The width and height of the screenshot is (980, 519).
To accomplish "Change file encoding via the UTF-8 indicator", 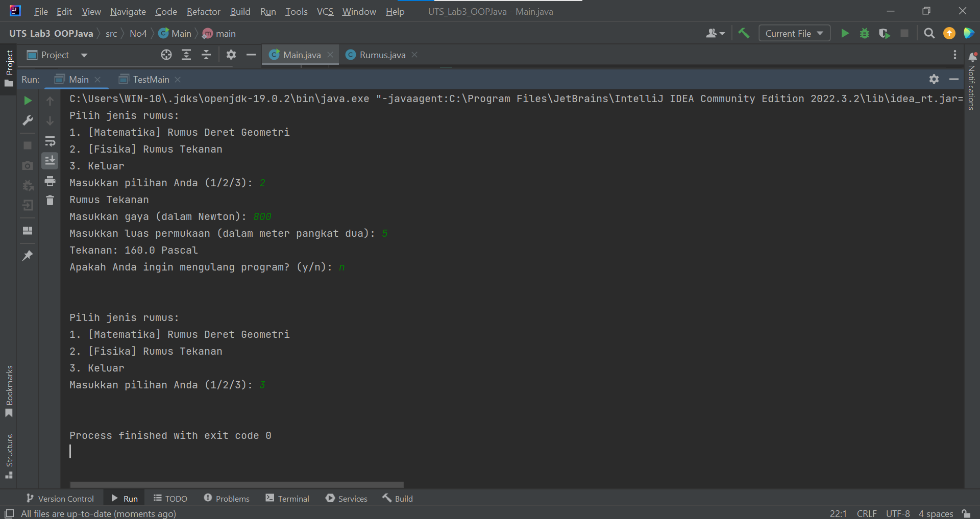I will click(897, 514).
